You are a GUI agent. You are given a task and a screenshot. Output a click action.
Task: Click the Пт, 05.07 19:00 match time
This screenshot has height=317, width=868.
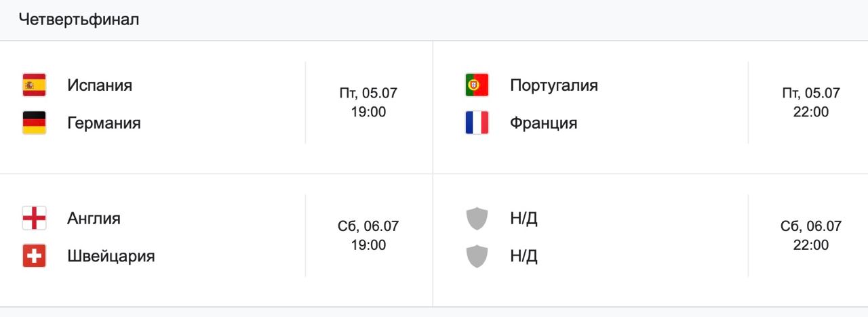pos(368,102)
